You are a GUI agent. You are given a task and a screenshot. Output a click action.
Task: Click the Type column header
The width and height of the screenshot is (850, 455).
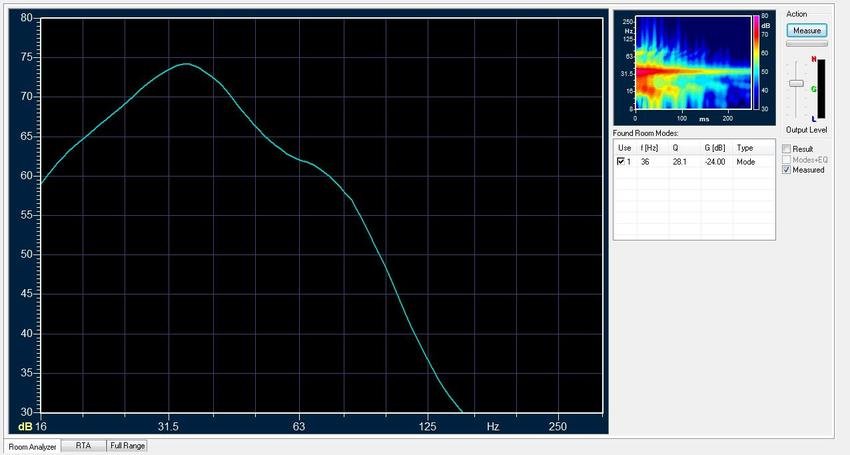tap(754, 148)
